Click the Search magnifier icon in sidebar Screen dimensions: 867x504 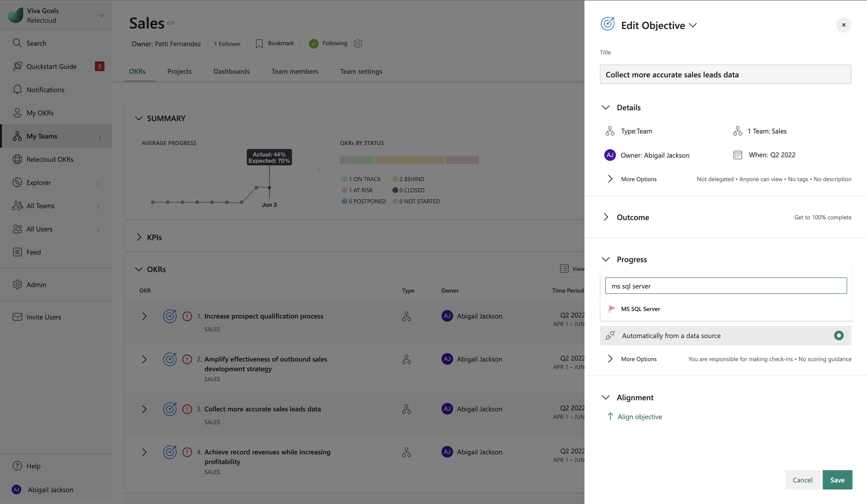[x=17, y=43]
